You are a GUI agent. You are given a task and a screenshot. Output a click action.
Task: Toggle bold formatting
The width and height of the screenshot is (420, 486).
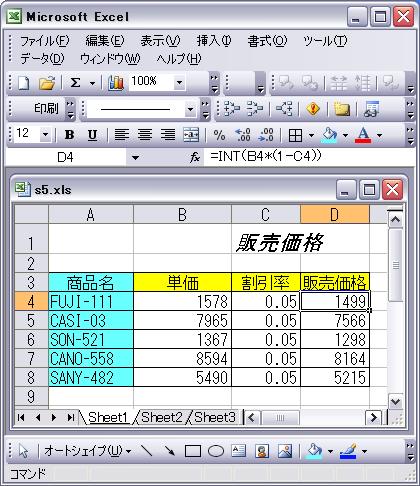(69, 135)
